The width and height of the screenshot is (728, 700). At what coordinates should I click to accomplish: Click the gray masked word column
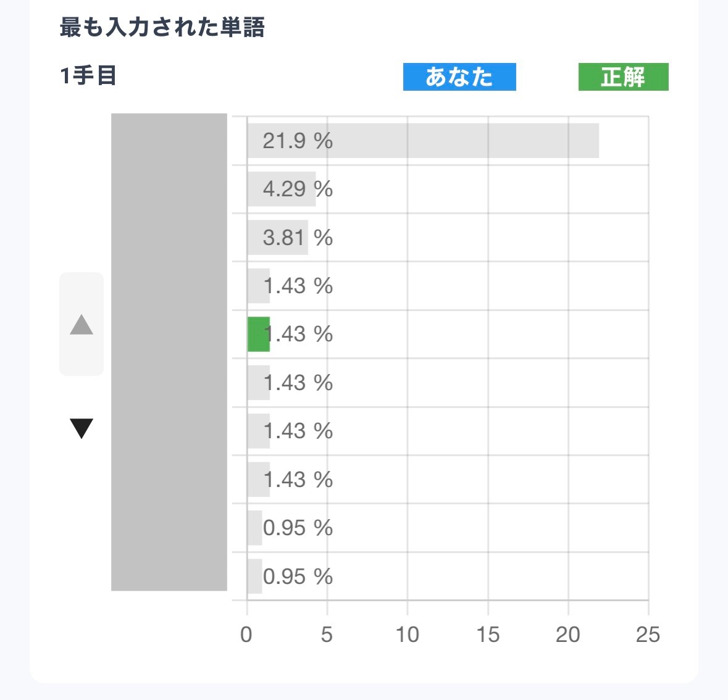pyautogui.click(x=169, y=352)
